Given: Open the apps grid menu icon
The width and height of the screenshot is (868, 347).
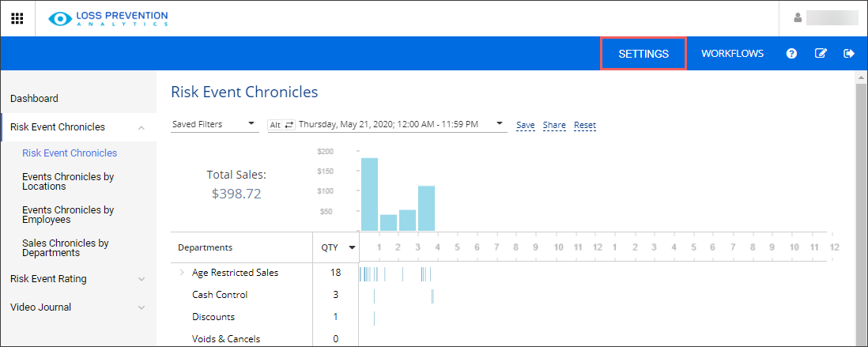Looking at the screenshot, I should tap(17, 18).
